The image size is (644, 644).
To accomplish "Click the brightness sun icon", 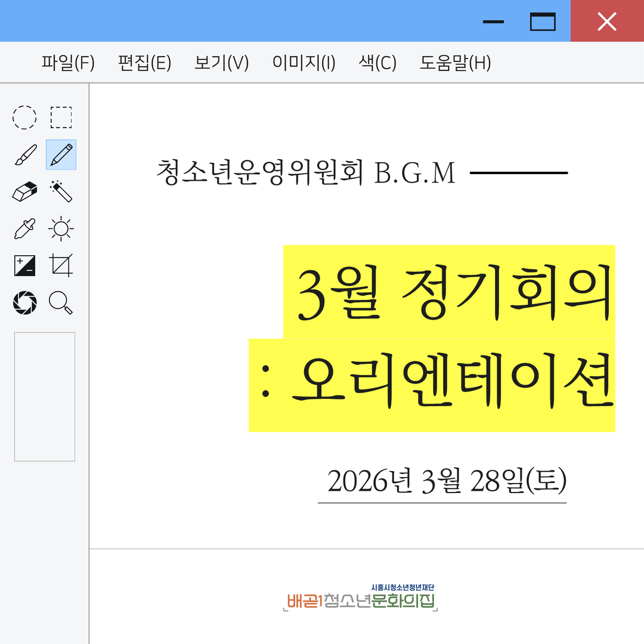I will point(61,229).
